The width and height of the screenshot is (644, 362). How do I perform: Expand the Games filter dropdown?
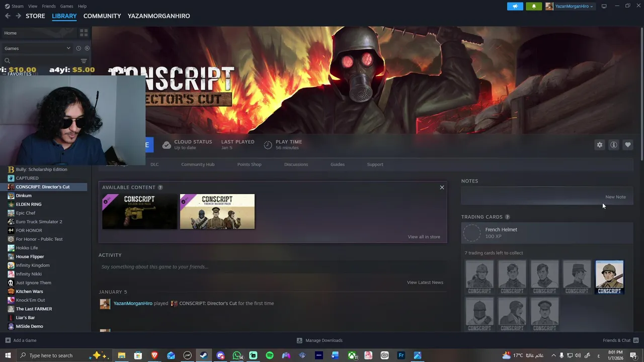tap(37, 48)
